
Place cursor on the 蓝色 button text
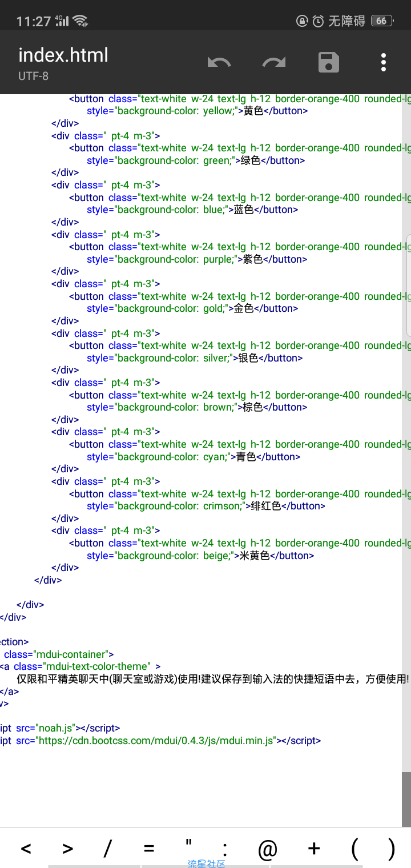(x=243, y=210)
